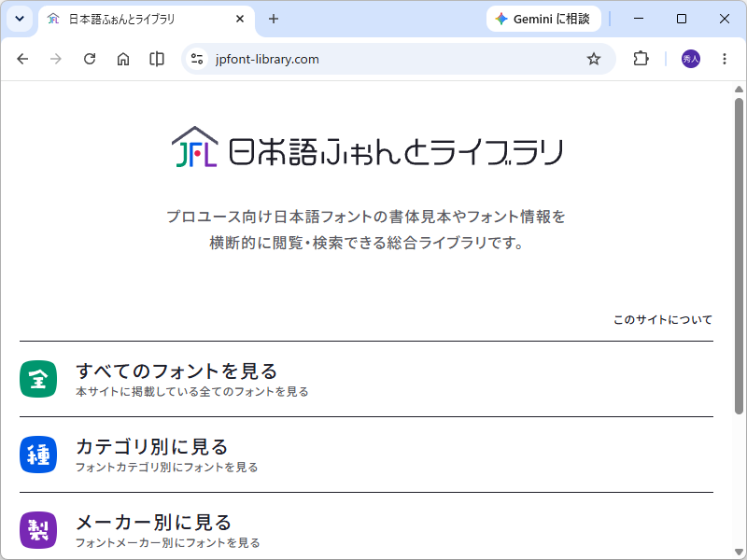
Task: Open すべてのフォントを見る link
Action: (176, 371)
